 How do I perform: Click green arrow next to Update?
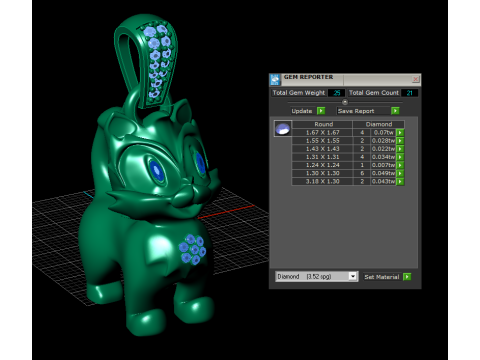(321, 111)
